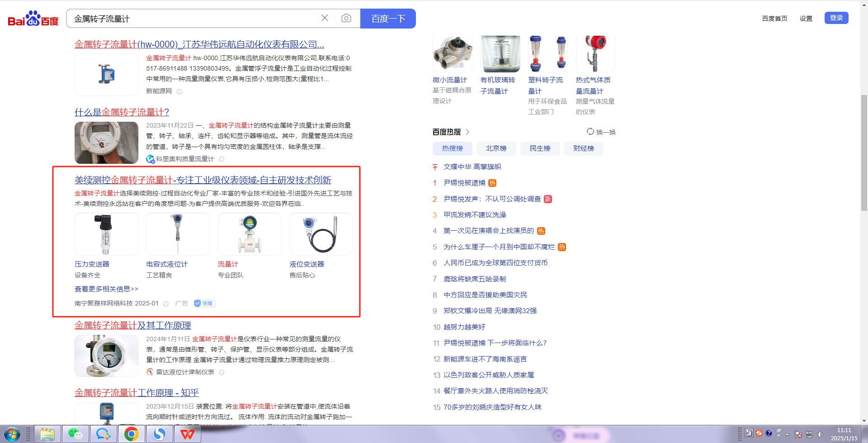This screenshot has height=443, width=868.
Task: Click the 雷达液位计制仪表 source avatar icon
Action: [x=150, y=372]
